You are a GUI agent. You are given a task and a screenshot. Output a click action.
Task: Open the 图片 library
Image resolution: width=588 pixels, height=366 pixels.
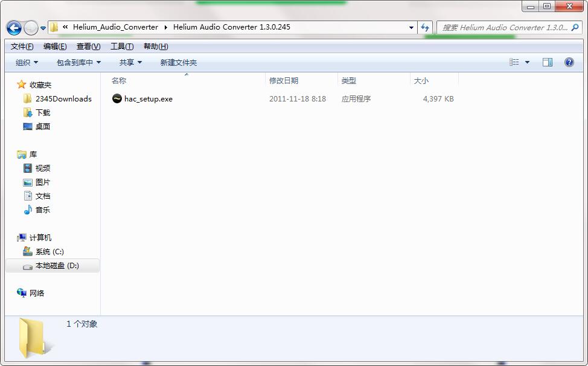(x=43, y=182)
